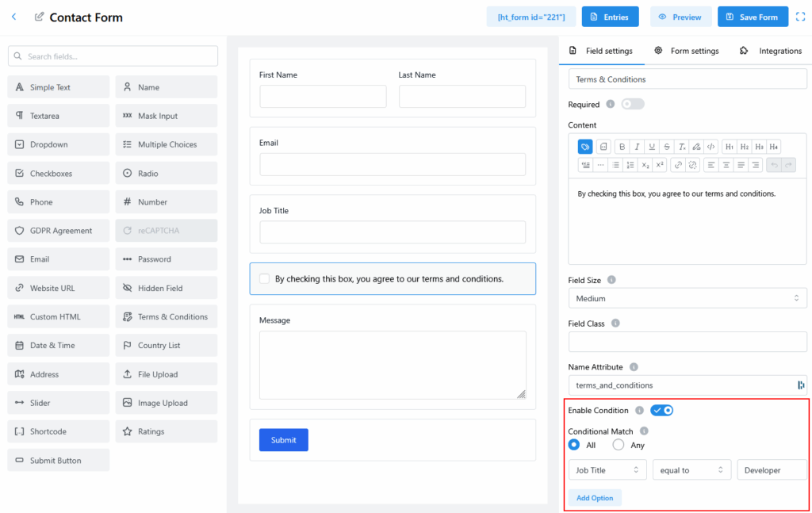812x513 pixels.
Task: Click the back arrow beside Contact Form
Action: (x=13, y=17)
